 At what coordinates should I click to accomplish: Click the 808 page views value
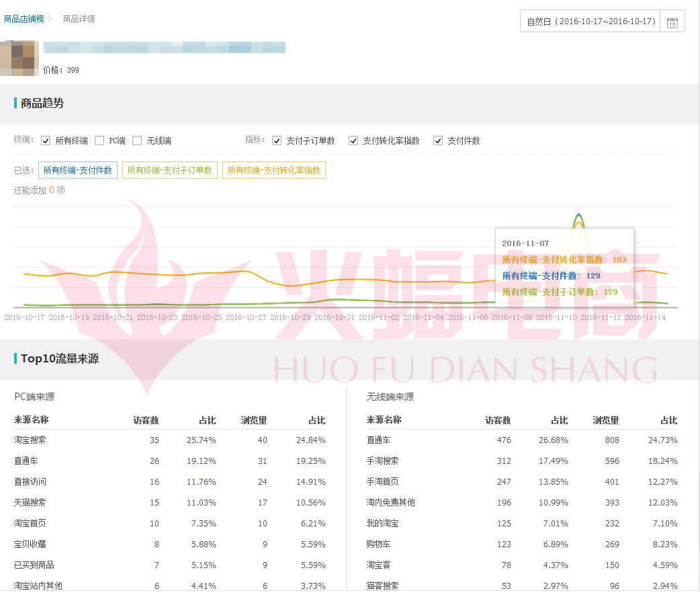click(612, 440)
